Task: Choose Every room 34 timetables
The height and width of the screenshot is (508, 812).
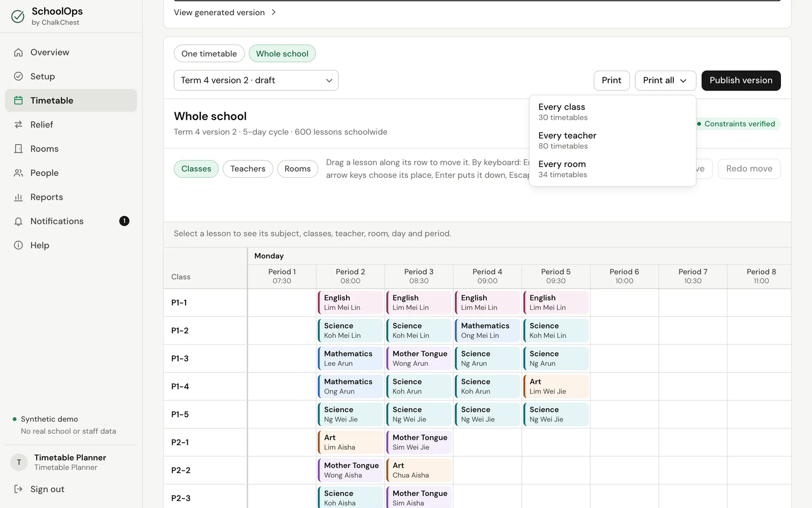Action: tap(613, 169)
